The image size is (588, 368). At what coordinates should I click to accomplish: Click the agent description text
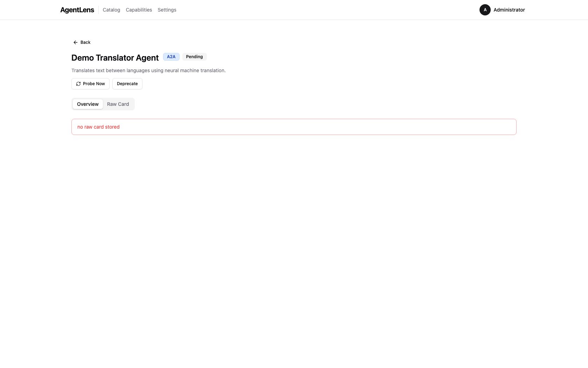tap(148, 70)
